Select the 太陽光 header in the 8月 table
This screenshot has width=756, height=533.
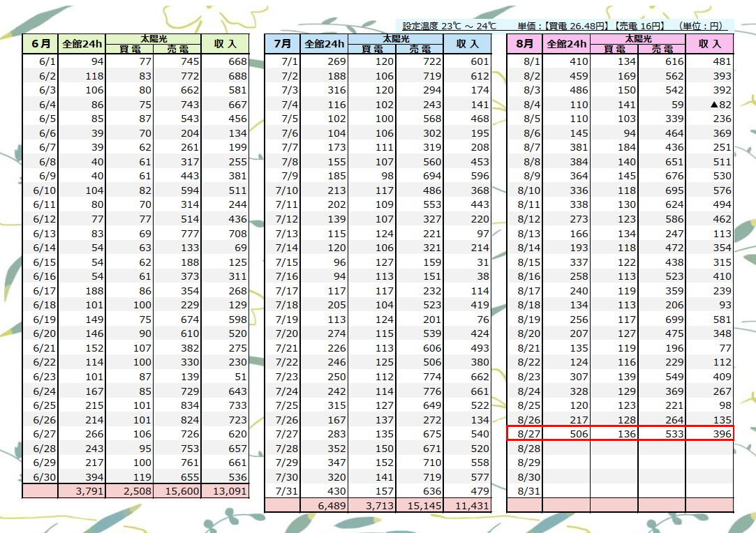pos(638,38)
